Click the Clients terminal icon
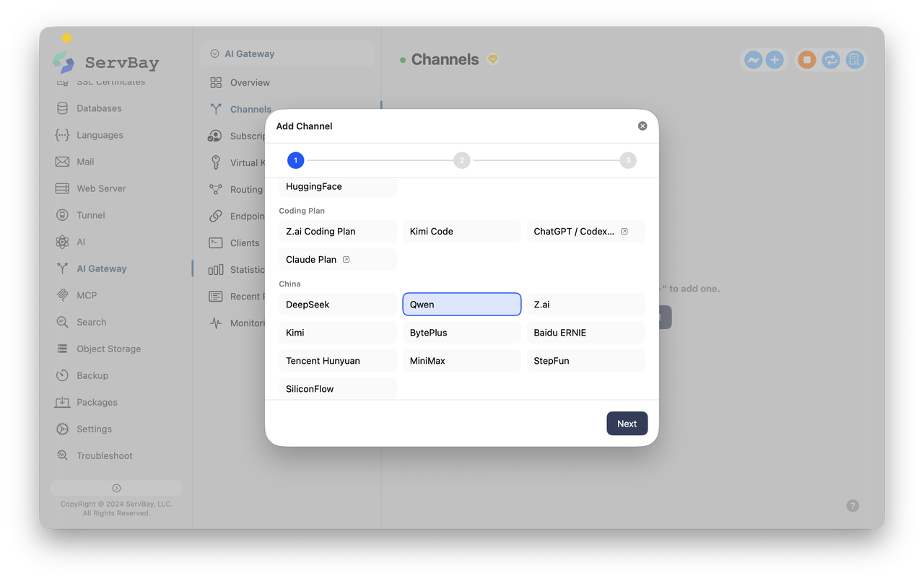 216,243
